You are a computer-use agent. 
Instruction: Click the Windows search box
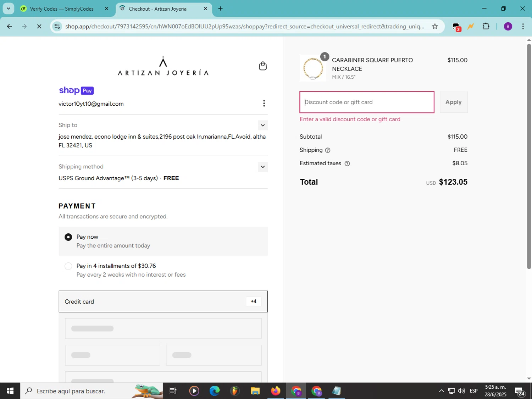[x=92, y=391]
